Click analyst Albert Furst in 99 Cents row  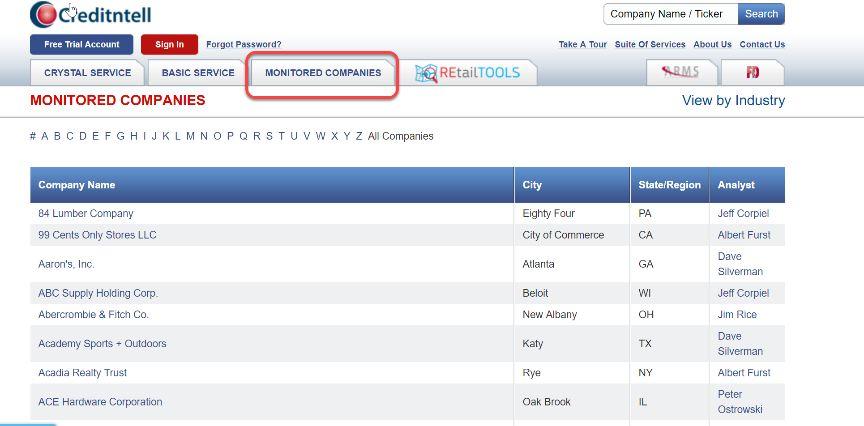(744, 235)
